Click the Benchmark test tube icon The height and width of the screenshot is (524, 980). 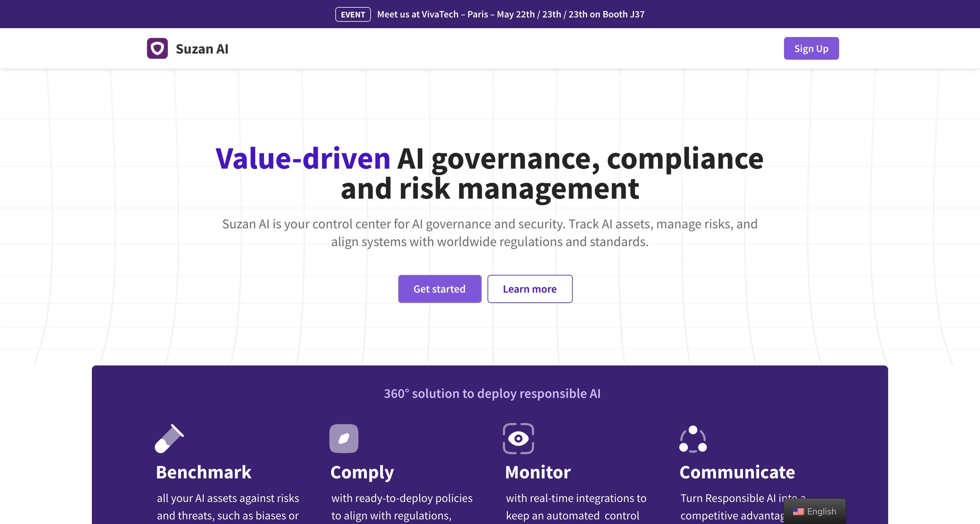(169, 438)
